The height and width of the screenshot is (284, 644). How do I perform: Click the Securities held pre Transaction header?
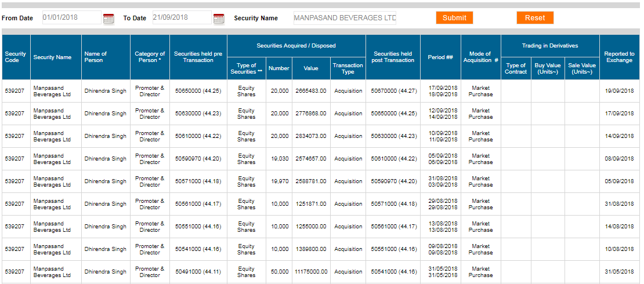198,57
